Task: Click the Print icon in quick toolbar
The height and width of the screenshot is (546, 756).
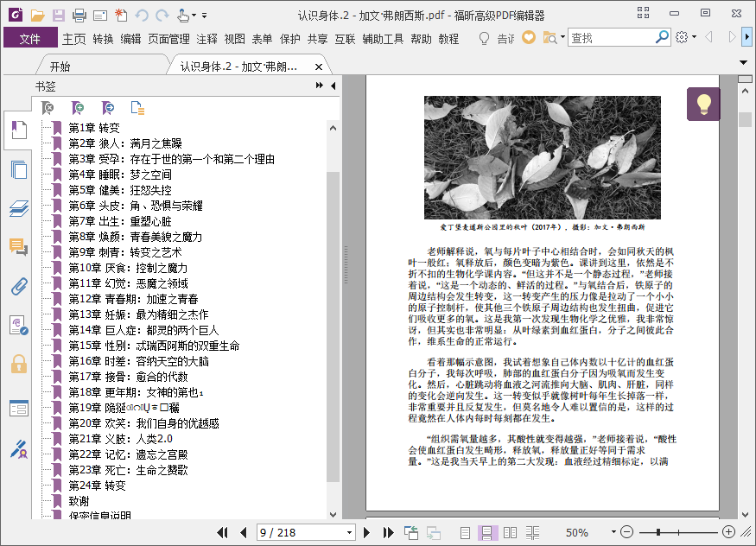Action: tap(79, 15)
